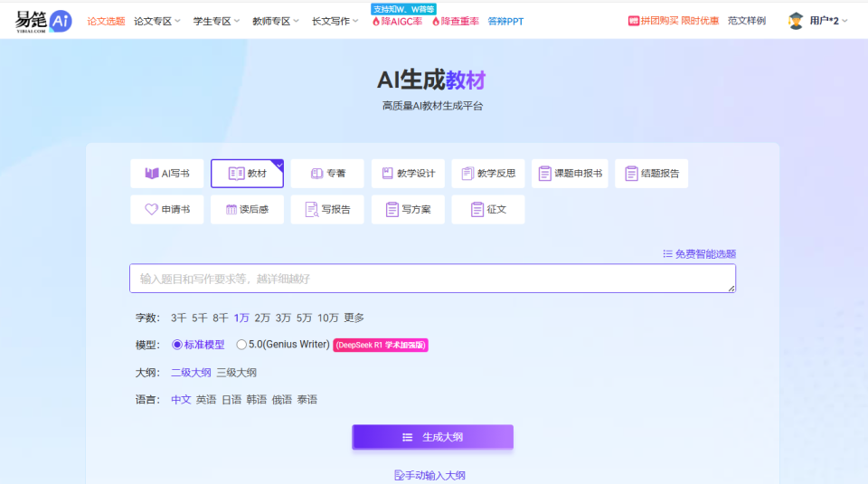The height and width of the screenshot is (484, 868).
Task: Click the 生成大纲 button
Action: pos(433,437)
